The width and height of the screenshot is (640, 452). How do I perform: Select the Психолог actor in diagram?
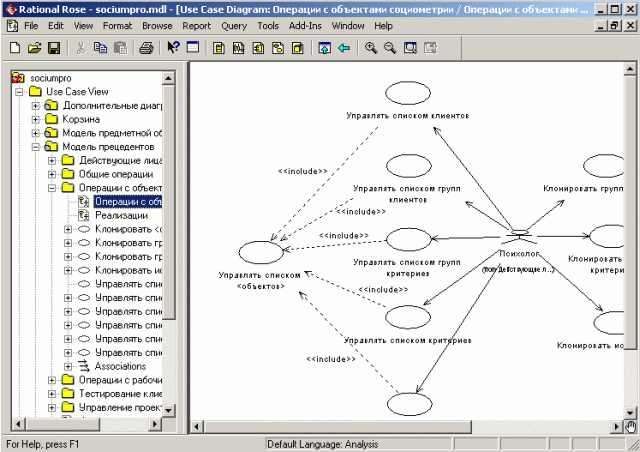coord(518,234)
